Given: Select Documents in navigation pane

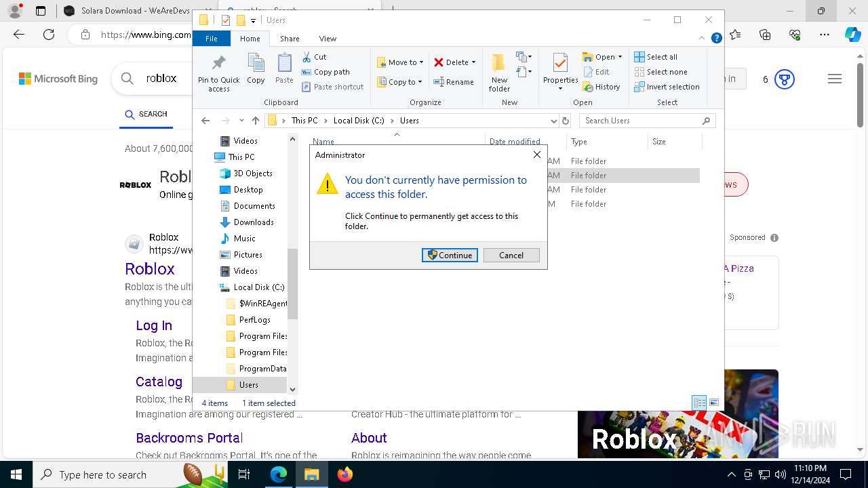Looking at the screenshot, I should click(254, 206).
